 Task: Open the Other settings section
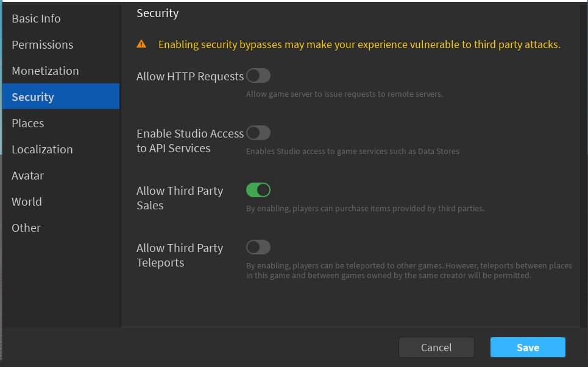click(26, 228)
